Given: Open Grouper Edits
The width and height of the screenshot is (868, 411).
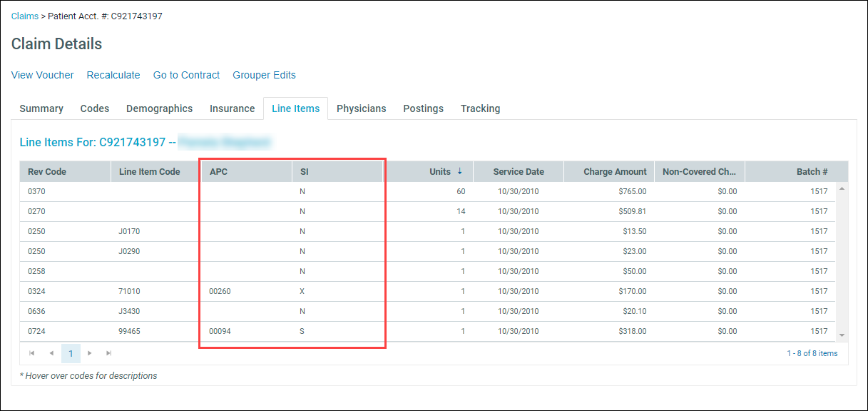Looking at the screenshot, I should pyautogui.click(x=264, y=75).
